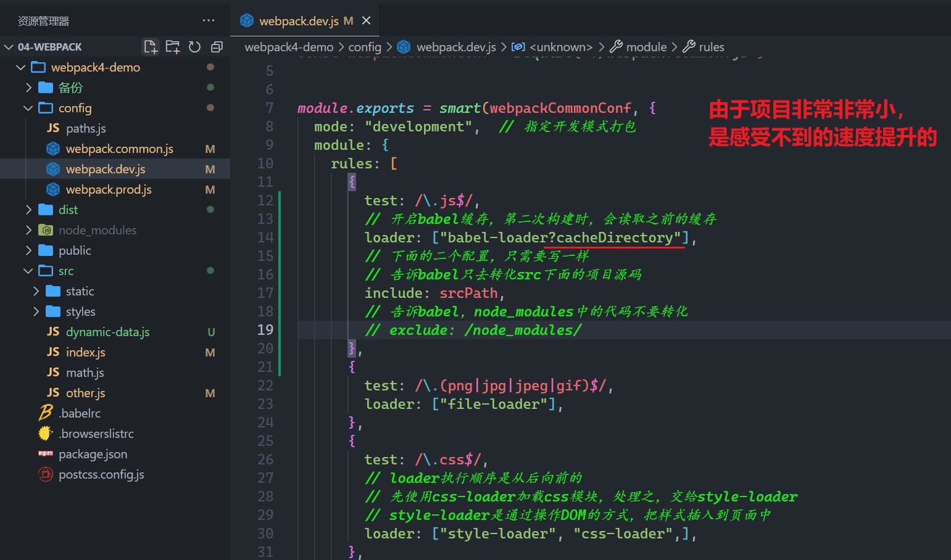Collapse the src folder
This screenshot has width=951, height=560.
point(28,271)
